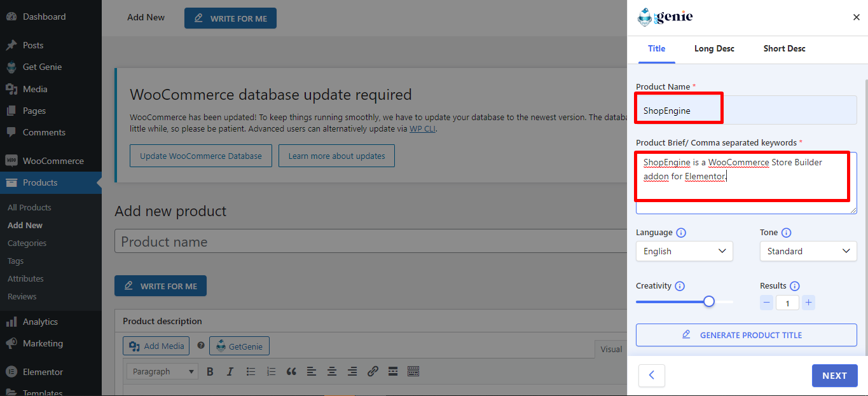868x396 pixels.
Task: Click the Product Brief textarea
Action: [x=747, y=183]
